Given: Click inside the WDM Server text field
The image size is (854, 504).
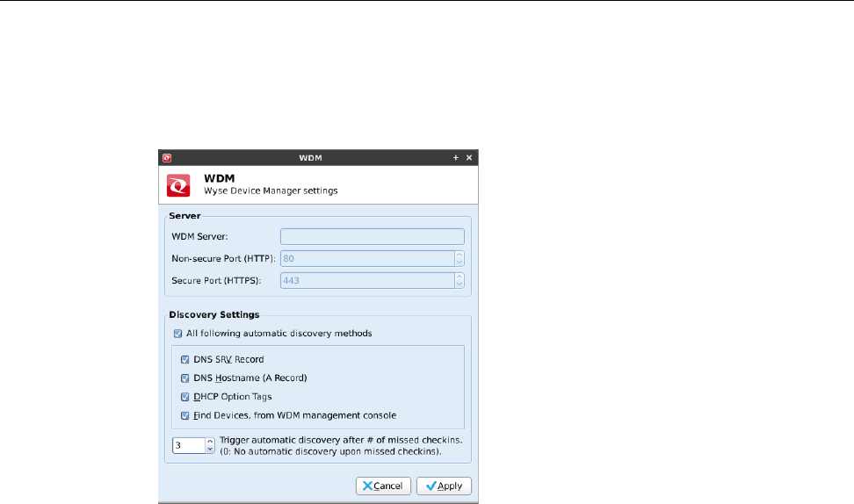Looking at the screenshot, I should click(x=372, y=237).
